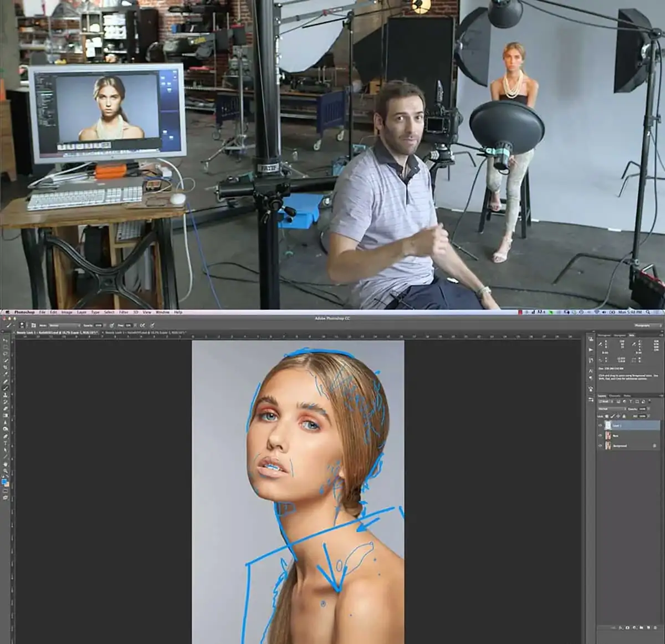Open the brush Mode dropdown in options bar
Screen dimensions: 665x644
(x=64, y=325)
